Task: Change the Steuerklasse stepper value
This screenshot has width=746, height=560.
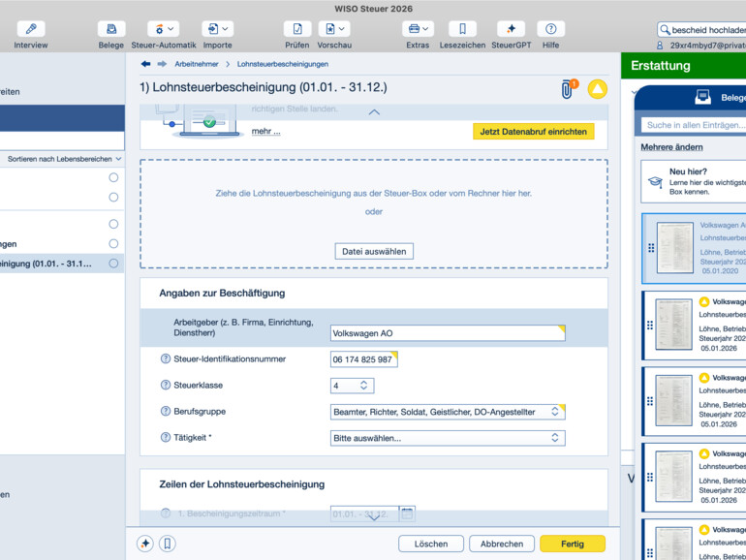Action: 363,386
